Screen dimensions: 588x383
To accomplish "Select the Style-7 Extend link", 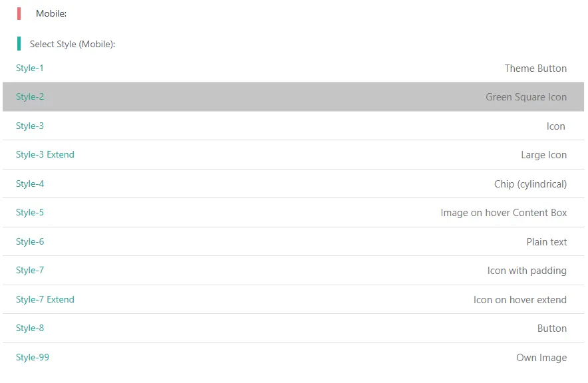I will pyautogui.click(x=45, y=299).
